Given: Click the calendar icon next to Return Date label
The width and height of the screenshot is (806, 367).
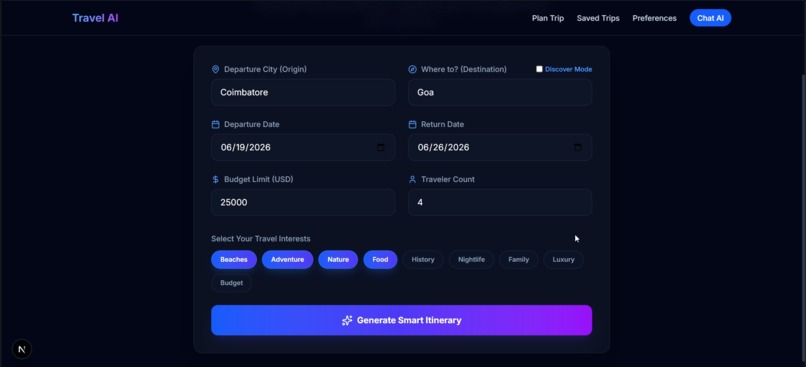Looking at the screenshot, I should click(x=412, y=124).
